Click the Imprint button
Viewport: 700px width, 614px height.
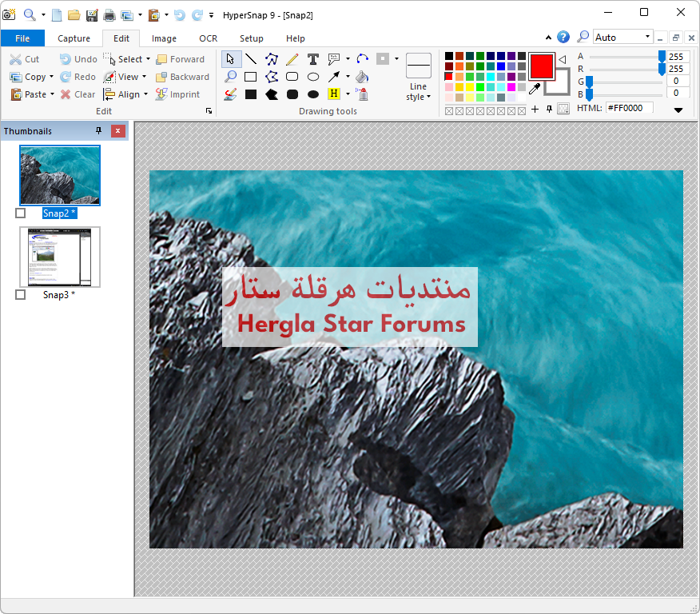[177, 94]
